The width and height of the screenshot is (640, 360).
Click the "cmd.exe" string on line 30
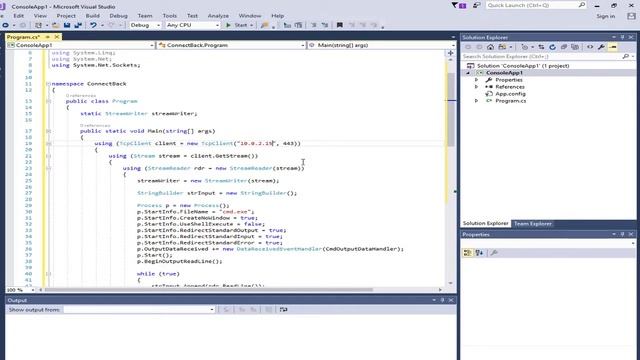[x=237, y=212]
